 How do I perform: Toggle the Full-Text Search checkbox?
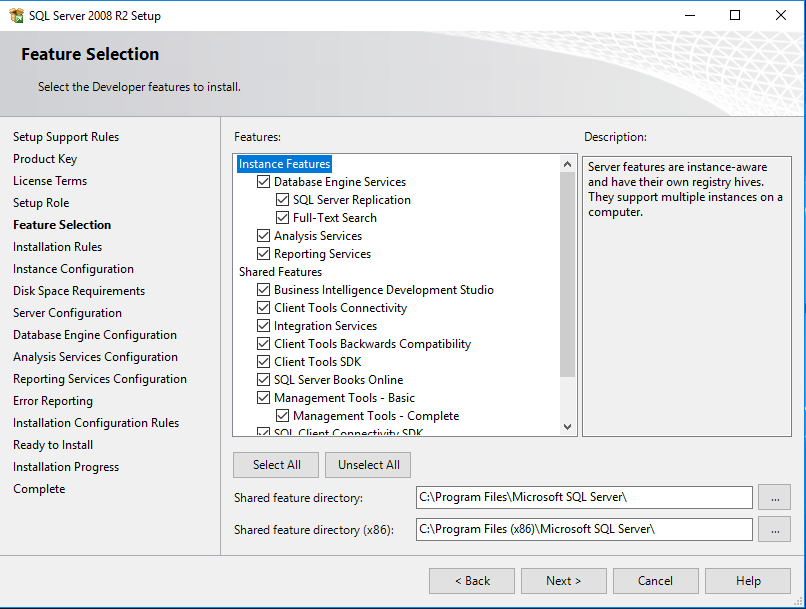coord(283,218)
